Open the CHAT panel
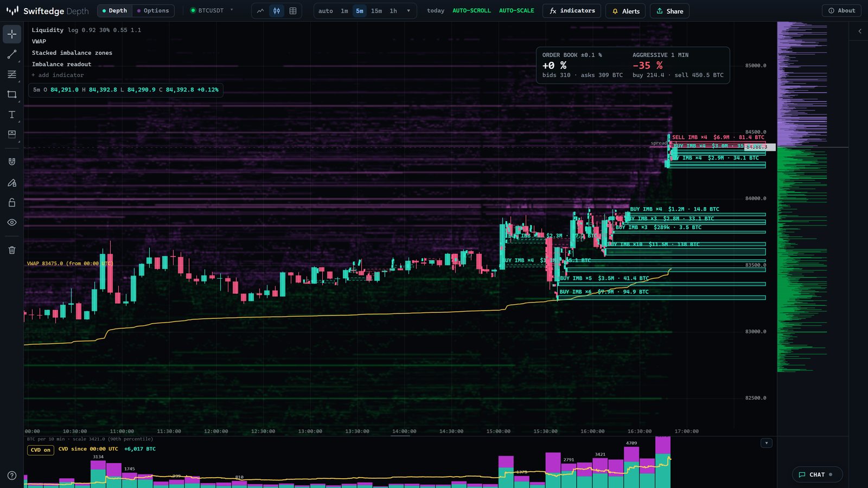Image resolution: width=868 pixels, height=488 pixels. [x=817, y=474]
